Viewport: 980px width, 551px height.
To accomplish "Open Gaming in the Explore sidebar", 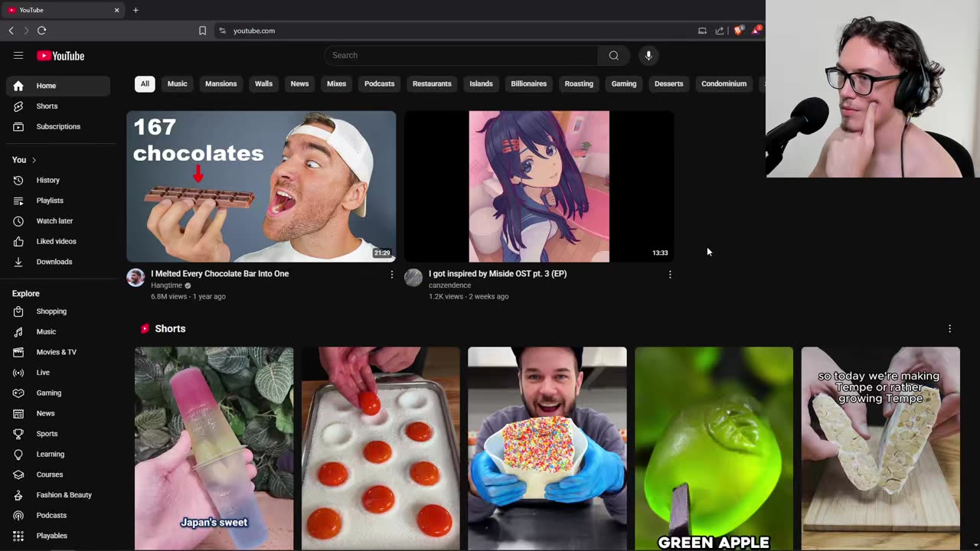I will pyautogui.click(x=58, y=393).
